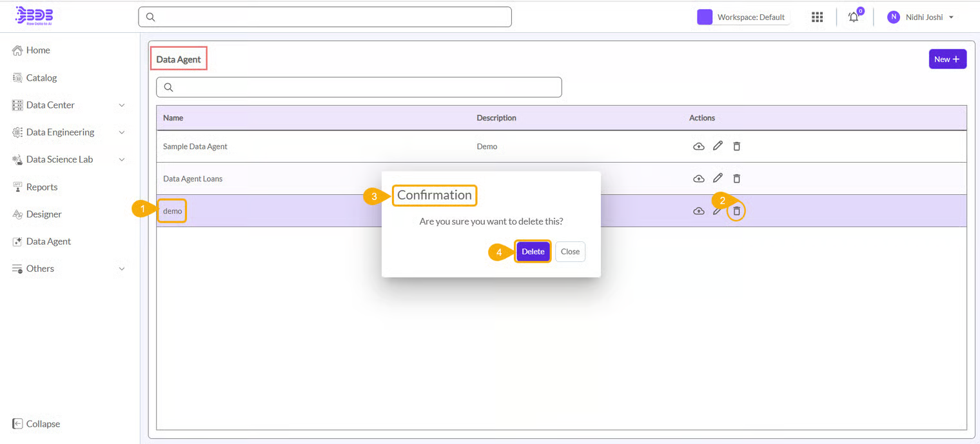980x444 pixels.
Task: Open the apps grid menu icon
Action: [x=817, y=17]
